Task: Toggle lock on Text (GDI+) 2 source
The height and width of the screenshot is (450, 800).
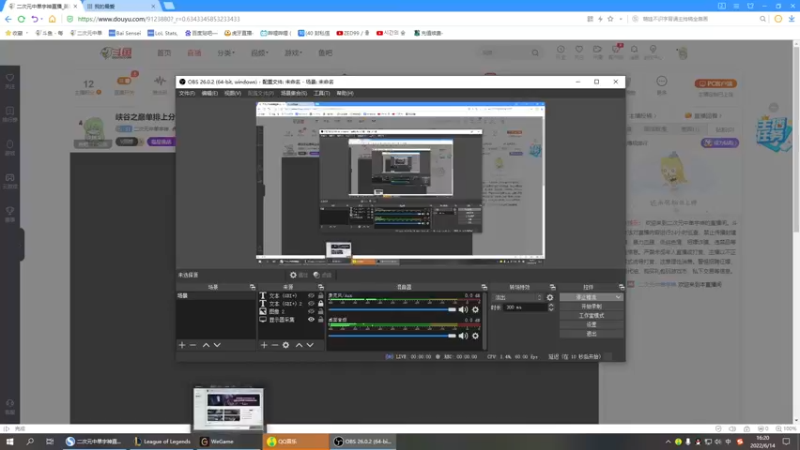Action: (x=320, y=304)
